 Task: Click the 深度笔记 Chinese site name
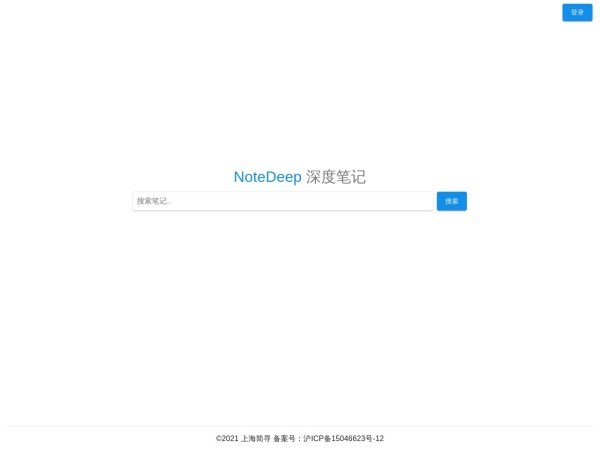(336, 177)
